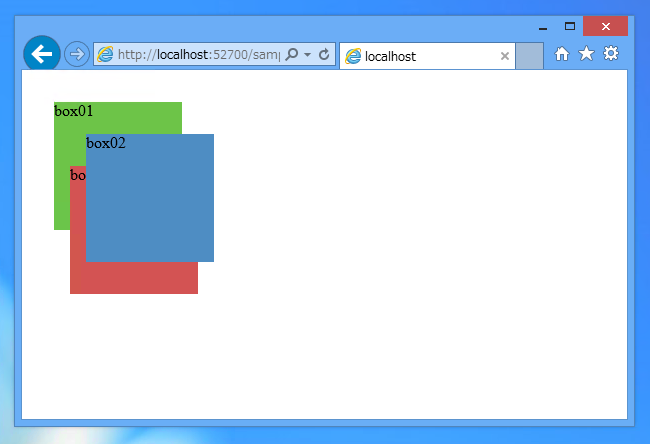Click the box02 text label
The image size is (650, 444).
tap(106, 143)
